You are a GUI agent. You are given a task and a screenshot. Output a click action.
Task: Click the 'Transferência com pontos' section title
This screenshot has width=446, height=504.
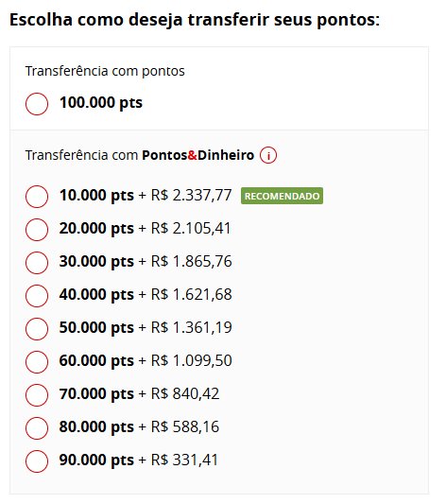tap(105, 71)
